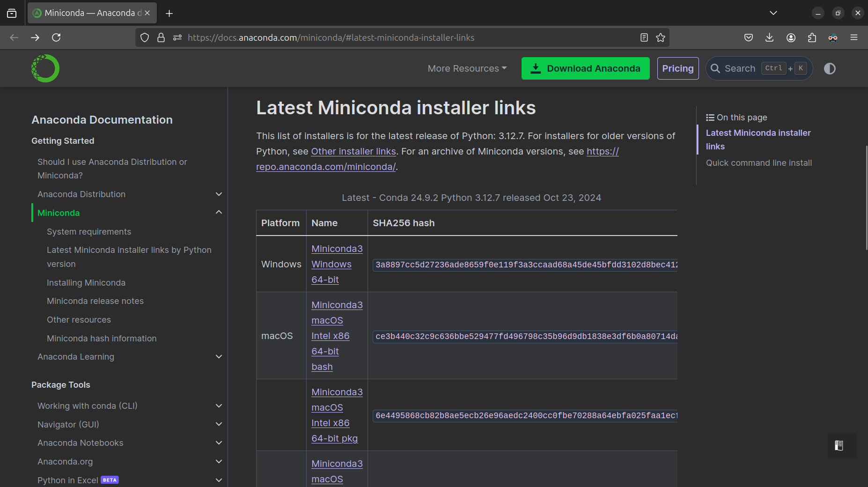Download Miniconda3 macOS Intel x86 64-bit bash

tap(337, 336)
